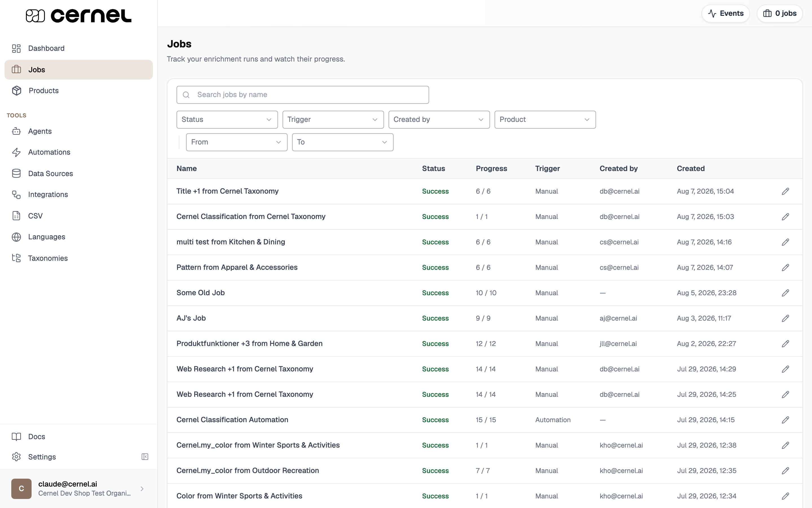Open Data Sources page

point(78,173)
